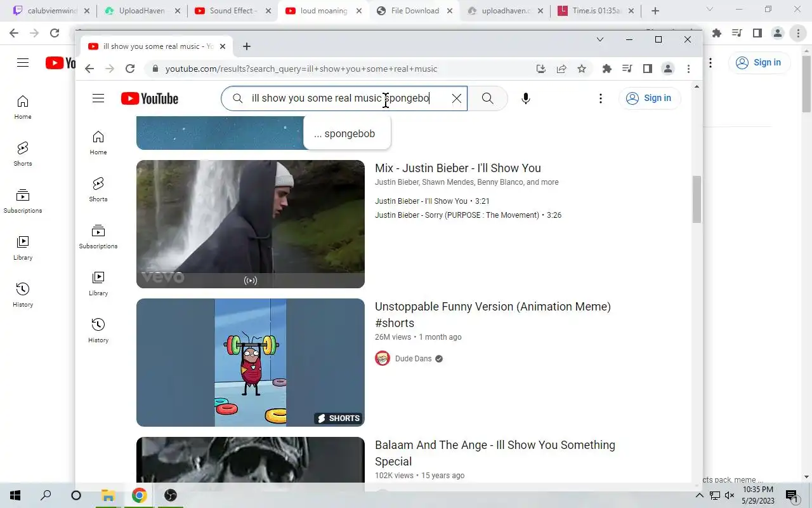This screenshot has height=508, width=812.
Task: Open the YouTube guide hamburger menu in front window
Action: 98,98
